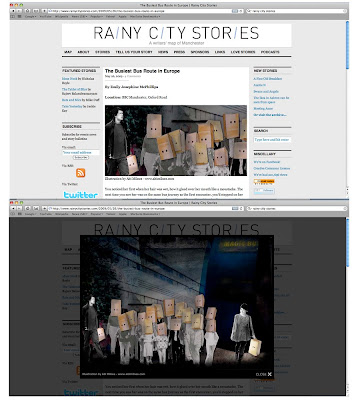Enlarge the paper-bag crowd illustration thumbnail

pos(176,140)
